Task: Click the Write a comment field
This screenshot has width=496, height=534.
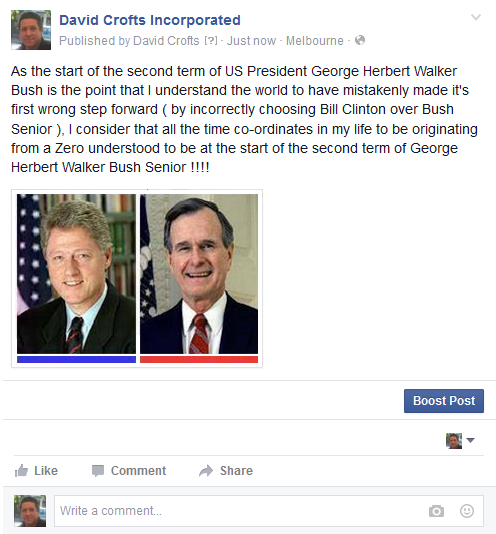Action: (269, 511)
